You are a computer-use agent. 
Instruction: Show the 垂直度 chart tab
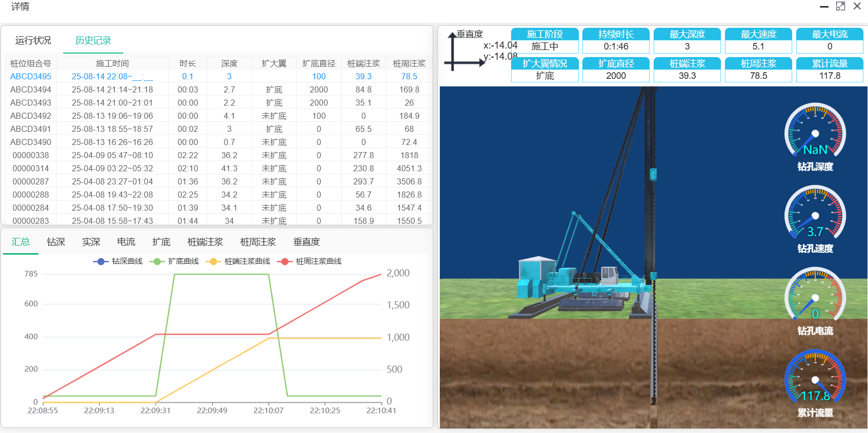(306, 242)
